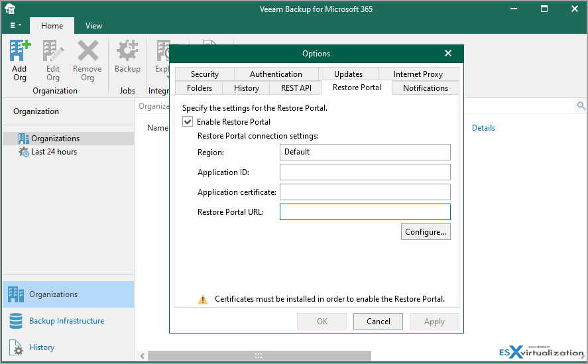Switch to the Folders tab

[199, 88]
